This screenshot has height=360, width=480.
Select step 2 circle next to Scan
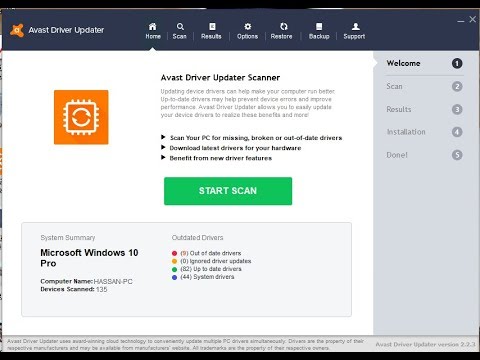(457, 87)
